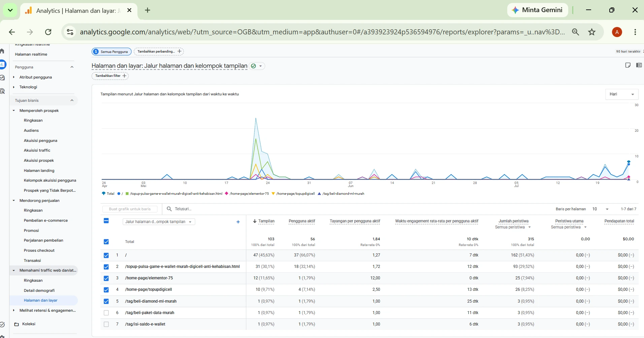
Task: Open the Chrome three-dot menu
Action: point(635,32)
